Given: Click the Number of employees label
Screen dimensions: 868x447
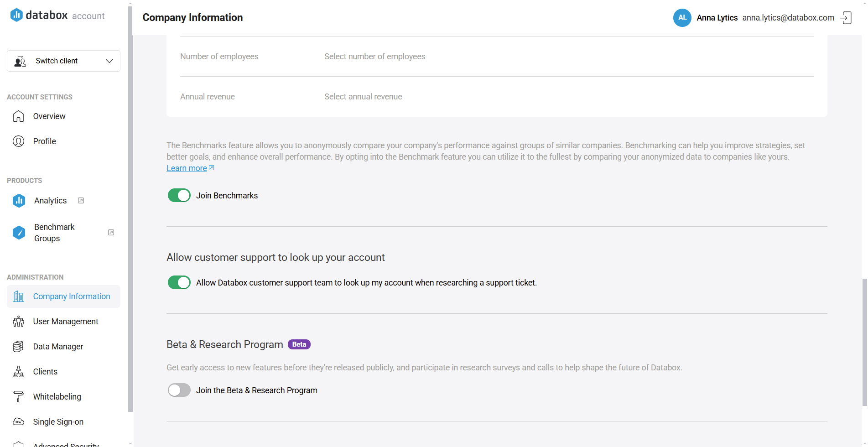Looking at the screenshot, I should [219, 57].
